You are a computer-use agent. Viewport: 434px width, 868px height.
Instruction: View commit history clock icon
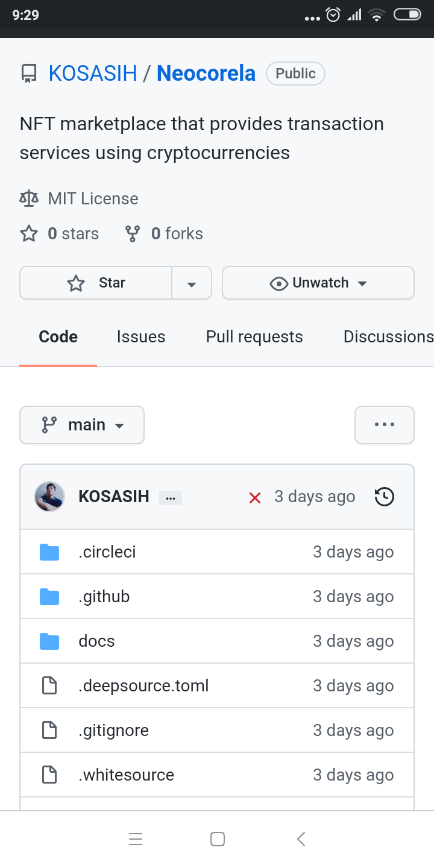point(385,497)
